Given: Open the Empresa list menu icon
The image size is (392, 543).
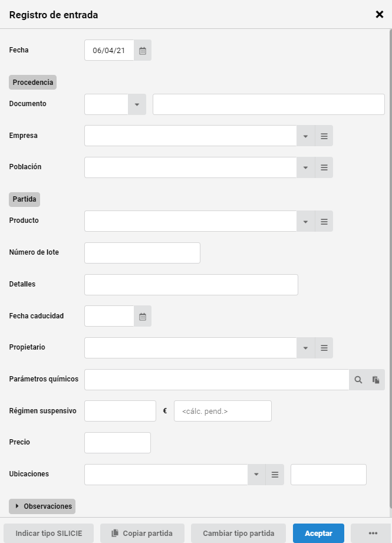Looking at the screenshot, I should [324, 136].
